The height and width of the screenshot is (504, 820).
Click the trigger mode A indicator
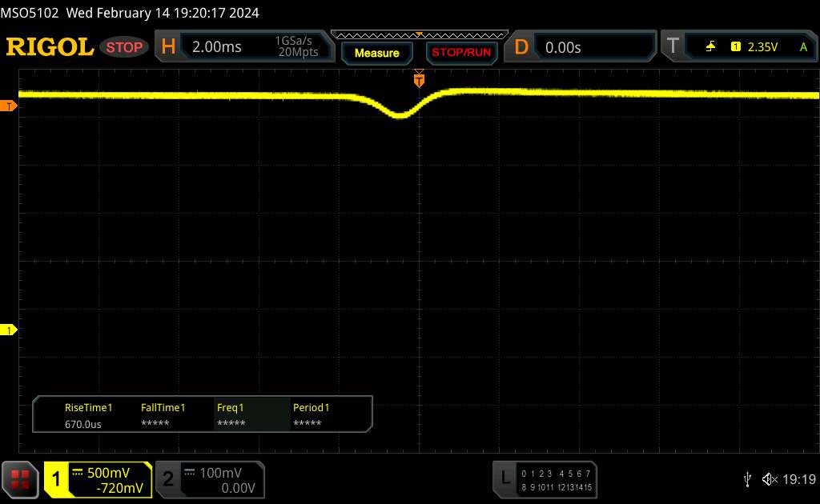(803, 47)
